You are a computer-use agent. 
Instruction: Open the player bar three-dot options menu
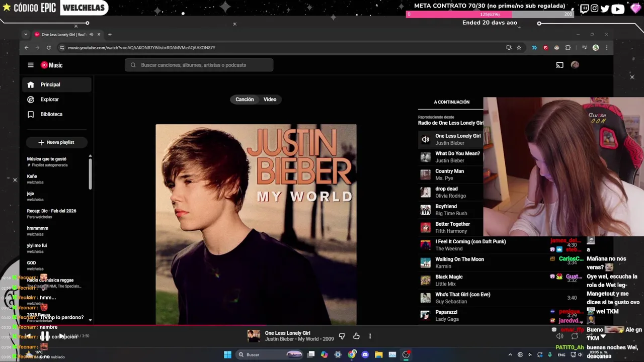pos(370,336)
